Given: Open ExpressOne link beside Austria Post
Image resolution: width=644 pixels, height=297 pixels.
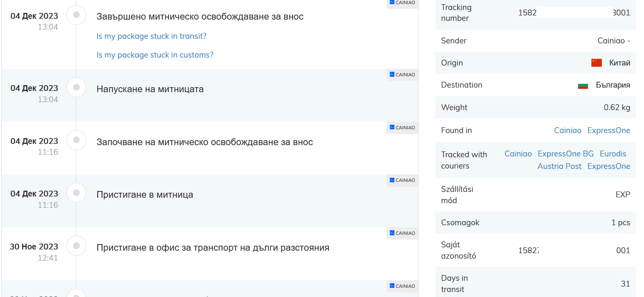Looking at the screenshot, I should pyautogui.click(x=609, y=166).
